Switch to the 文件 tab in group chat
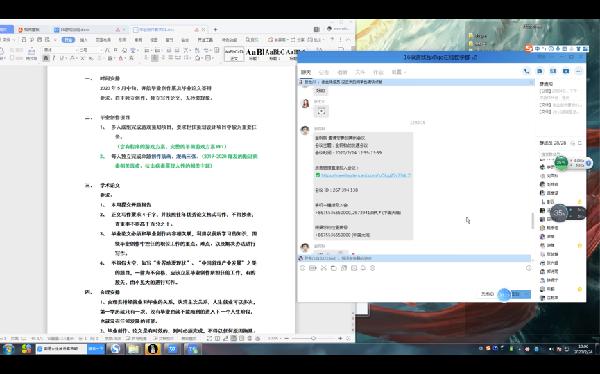600x374 pixels. pos(360,72)
